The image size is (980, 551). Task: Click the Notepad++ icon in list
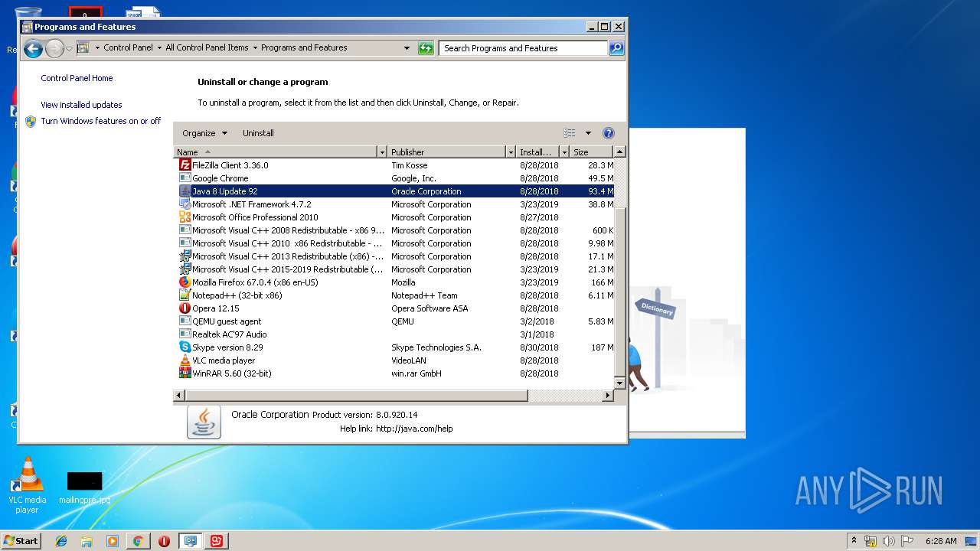(x=185, y=295)
